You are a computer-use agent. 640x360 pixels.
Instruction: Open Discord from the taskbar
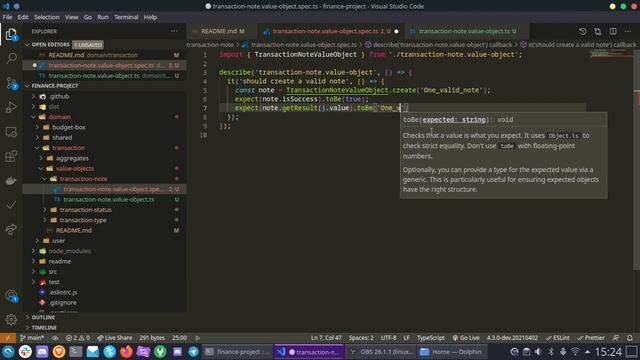click(x=42, y=351)
